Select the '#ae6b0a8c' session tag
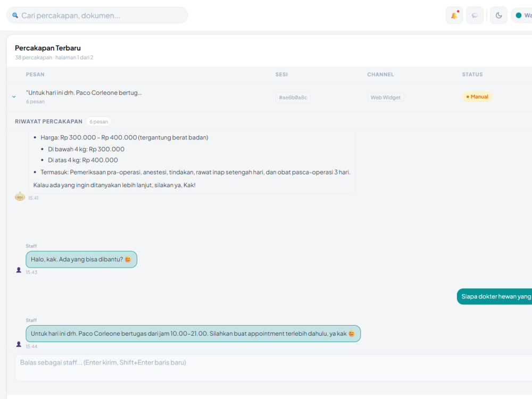This screenshot has width=532, height=399. tap(293, 97)
